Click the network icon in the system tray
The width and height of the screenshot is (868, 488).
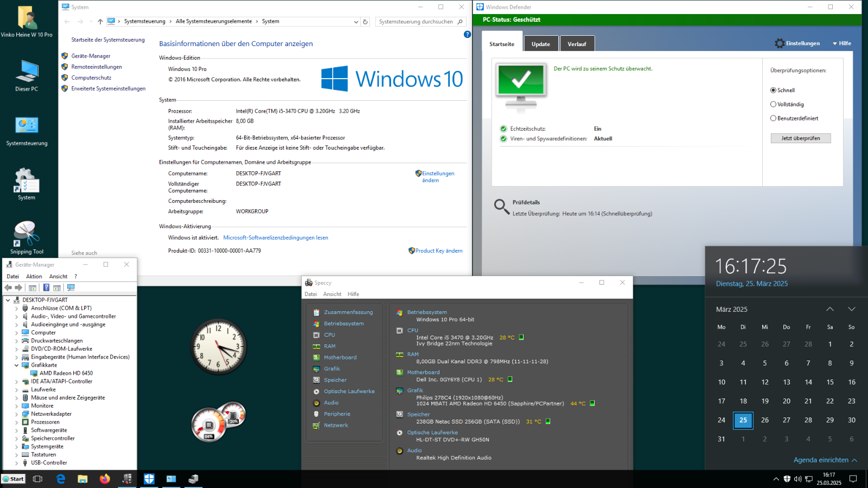[x=808, y=479]
